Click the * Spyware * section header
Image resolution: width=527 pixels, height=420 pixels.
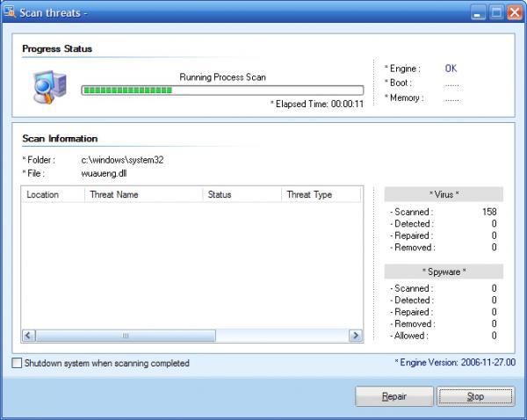(x=444, y=272)
